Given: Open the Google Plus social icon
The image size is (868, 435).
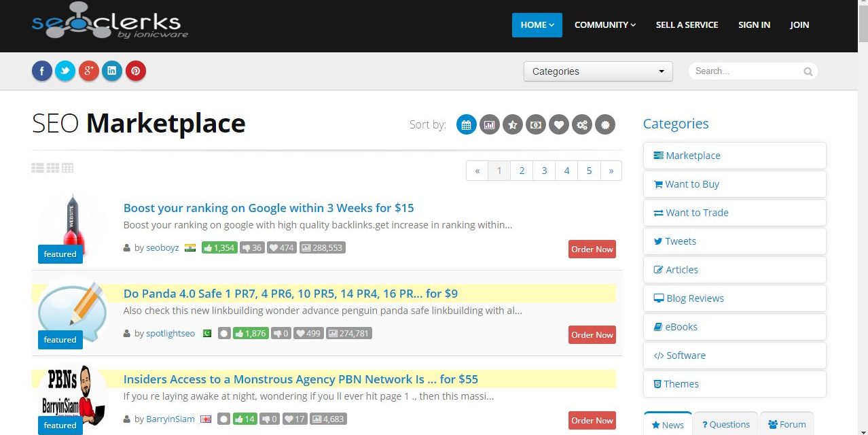Looking at the screenshot, I should tap(89, 71).
